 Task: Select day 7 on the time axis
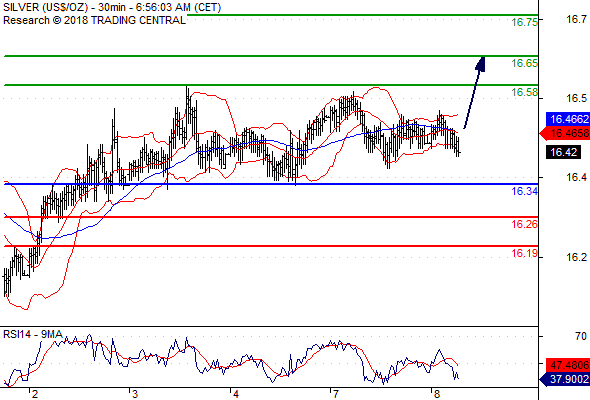336,394
